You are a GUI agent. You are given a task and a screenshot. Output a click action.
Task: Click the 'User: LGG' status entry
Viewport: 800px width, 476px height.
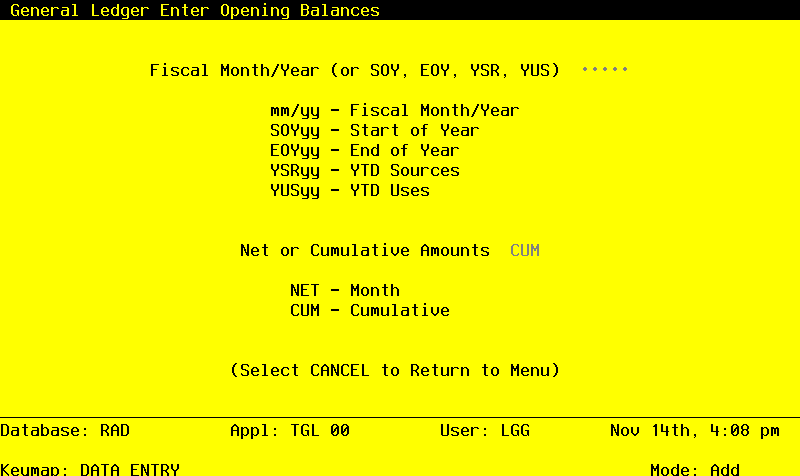[x=485, y=431]
